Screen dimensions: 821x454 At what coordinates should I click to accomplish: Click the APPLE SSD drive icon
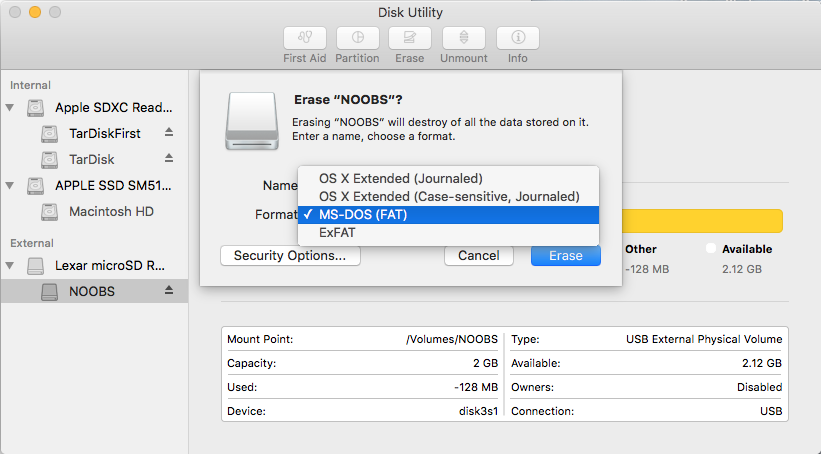click(x=36, y=185)
